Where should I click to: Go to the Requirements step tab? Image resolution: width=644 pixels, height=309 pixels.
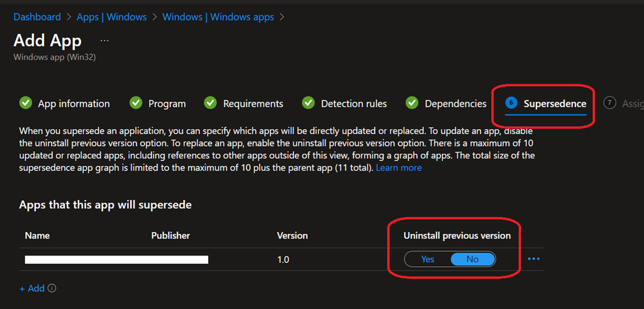coord(253,104)
